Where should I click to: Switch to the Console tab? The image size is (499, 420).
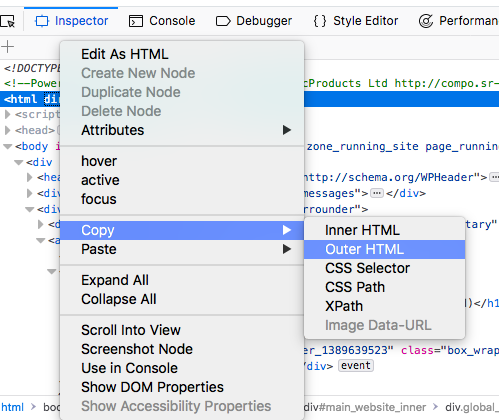pyautogui.click(x=162, y=21)
